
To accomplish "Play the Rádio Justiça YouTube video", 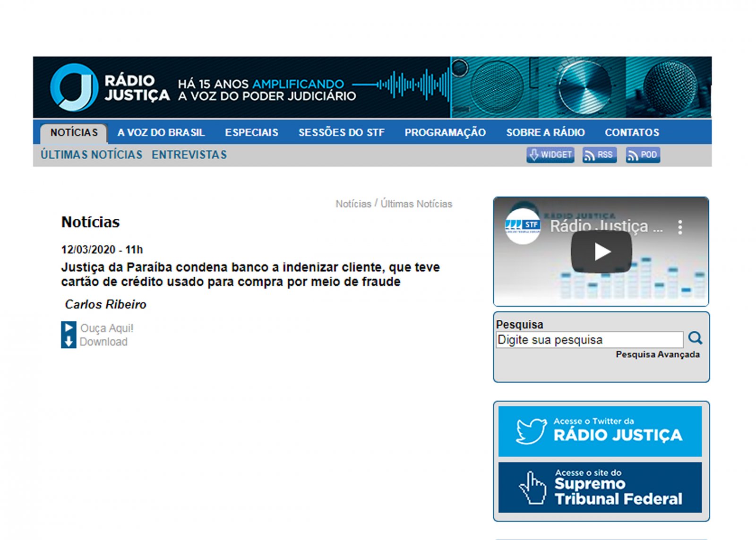I will click(601, 252).
